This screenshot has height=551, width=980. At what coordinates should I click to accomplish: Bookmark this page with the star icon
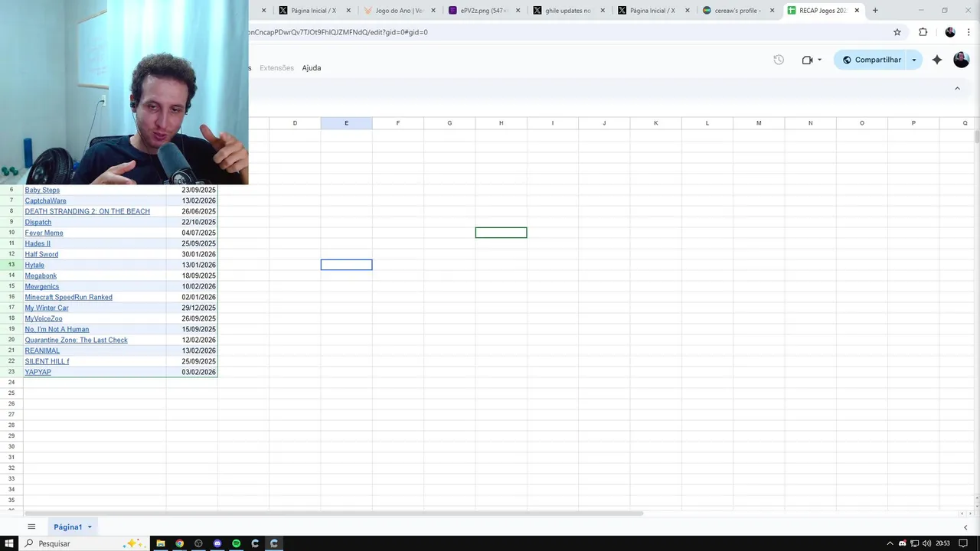897,32
